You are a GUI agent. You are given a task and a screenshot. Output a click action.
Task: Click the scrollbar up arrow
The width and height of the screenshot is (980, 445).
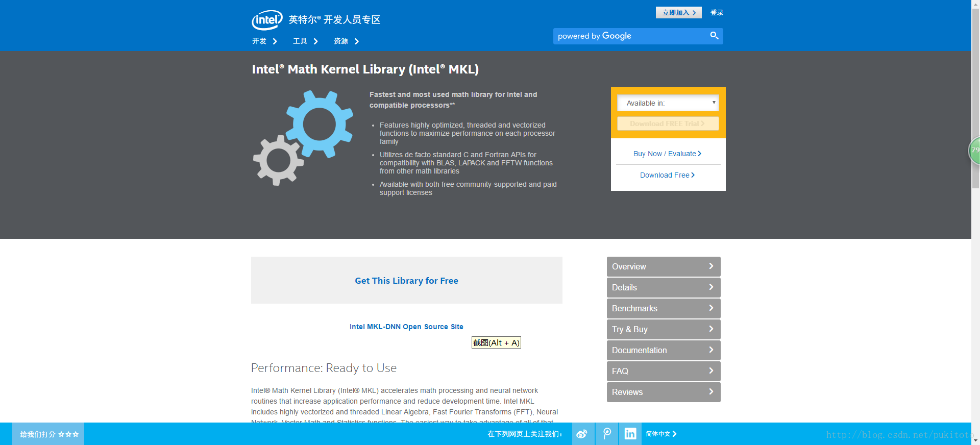[x=975, y=4]
